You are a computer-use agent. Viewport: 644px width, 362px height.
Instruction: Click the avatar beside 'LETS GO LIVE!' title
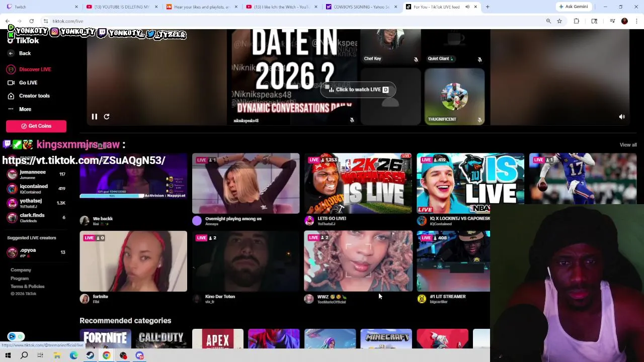point(309,221)
